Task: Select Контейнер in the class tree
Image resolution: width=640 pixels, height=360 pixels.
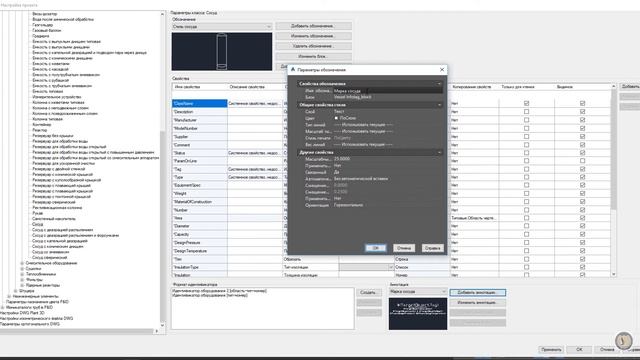Action: 42,124
